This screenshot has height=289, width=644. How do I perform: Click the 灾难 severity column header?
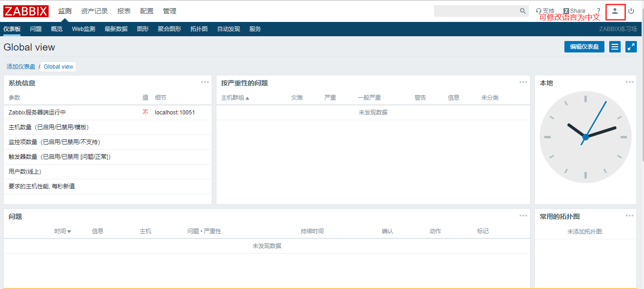tap(296, 98)
